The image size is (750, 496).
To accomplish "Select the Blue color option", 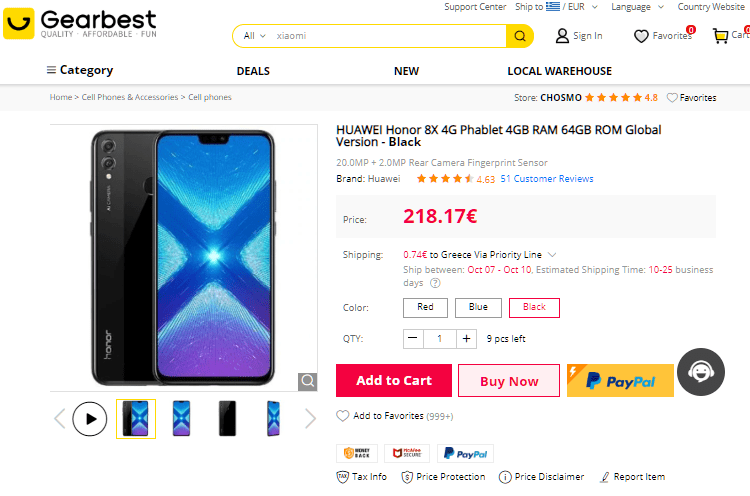I will pyautogui.click(x=478, y=307).
